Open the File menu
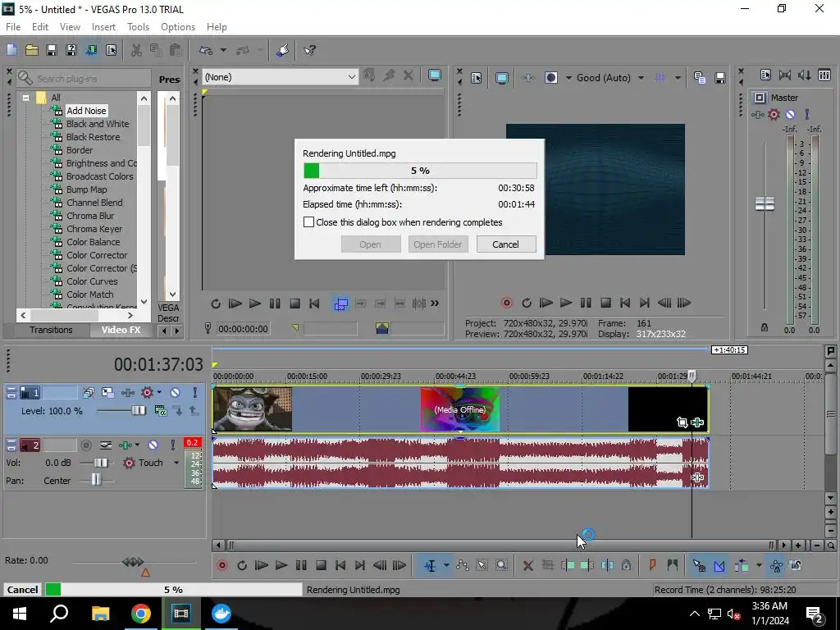The height and width of the screenshot is (630, 840). [13, 27]
